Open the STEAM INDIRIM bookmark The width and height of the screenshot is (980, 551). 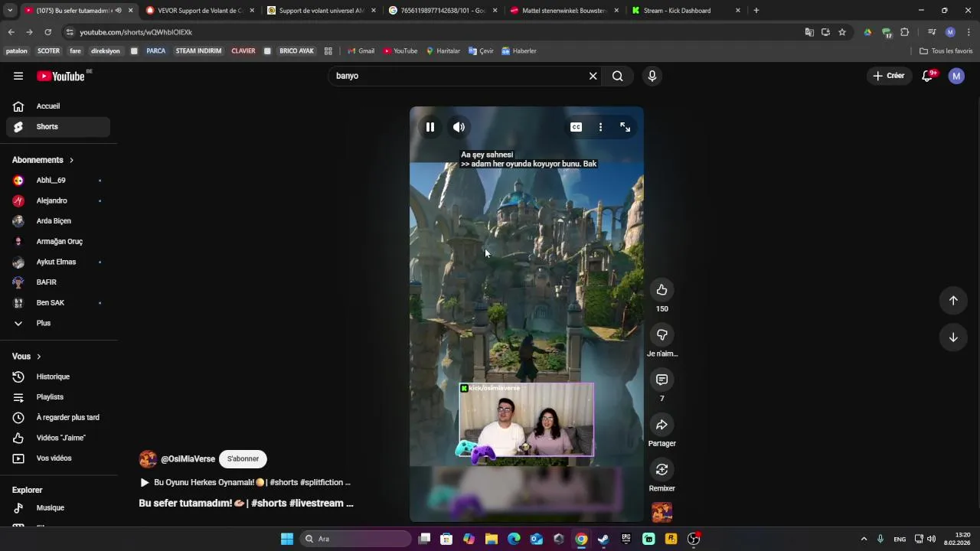coord(198,51)
